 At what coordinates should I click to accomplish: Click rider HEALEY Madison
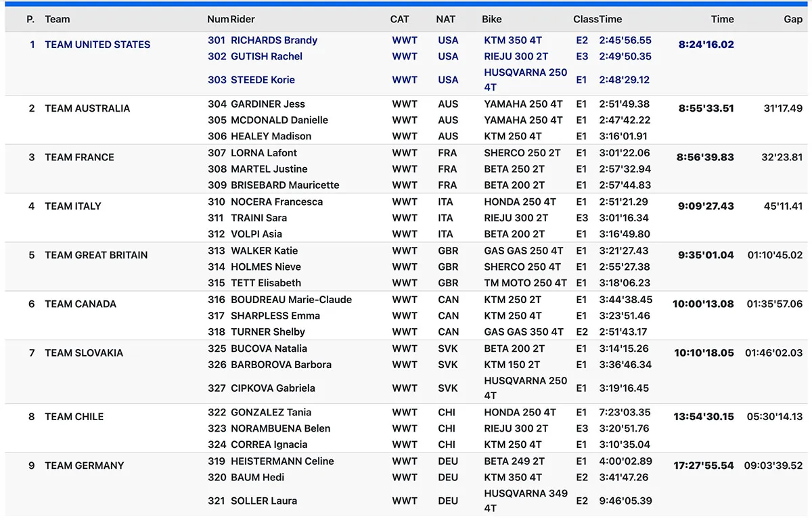point(271,137)
